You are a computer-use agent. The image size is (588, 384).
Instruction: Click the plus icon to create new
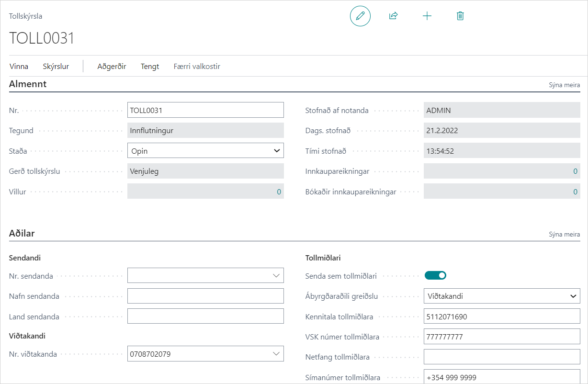pos(427,16)
